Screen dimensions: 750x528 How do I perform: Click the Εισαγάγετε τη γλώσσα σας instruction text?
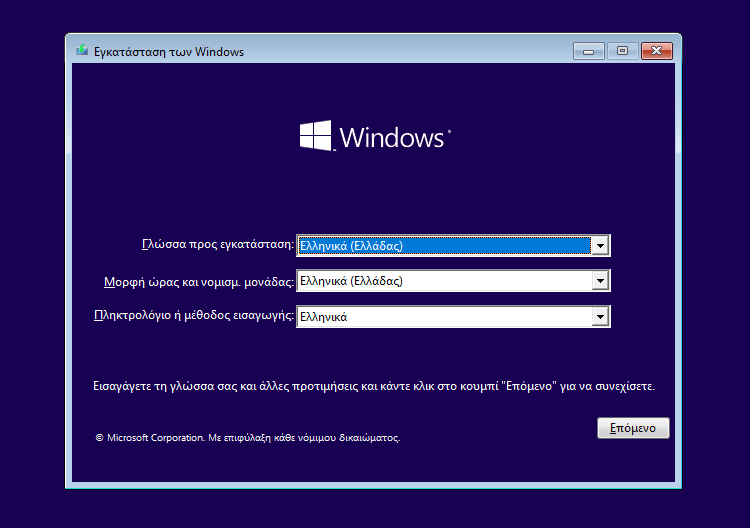click(x=374, y=386)
